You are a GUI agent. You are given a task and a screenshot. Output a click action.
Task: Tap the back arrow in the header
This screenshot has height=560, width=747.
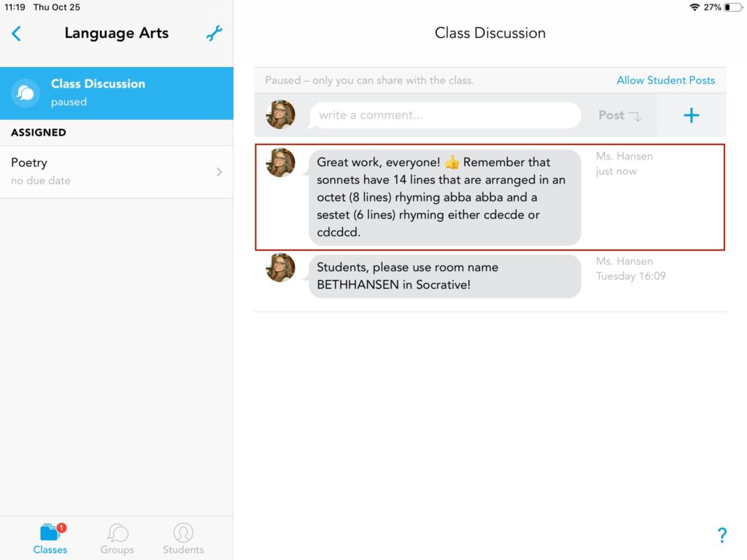(17, 34)
